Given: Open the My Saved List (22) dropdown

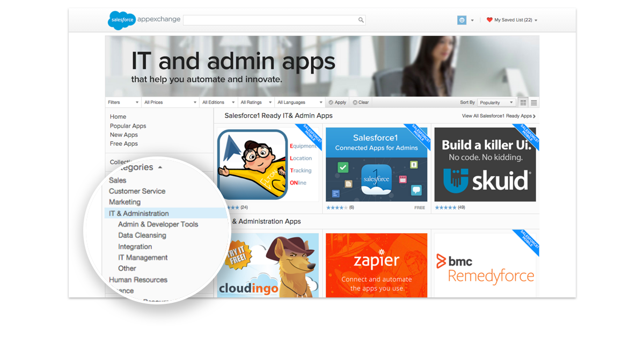Looking at the screenshot, I should coord(516,20).
